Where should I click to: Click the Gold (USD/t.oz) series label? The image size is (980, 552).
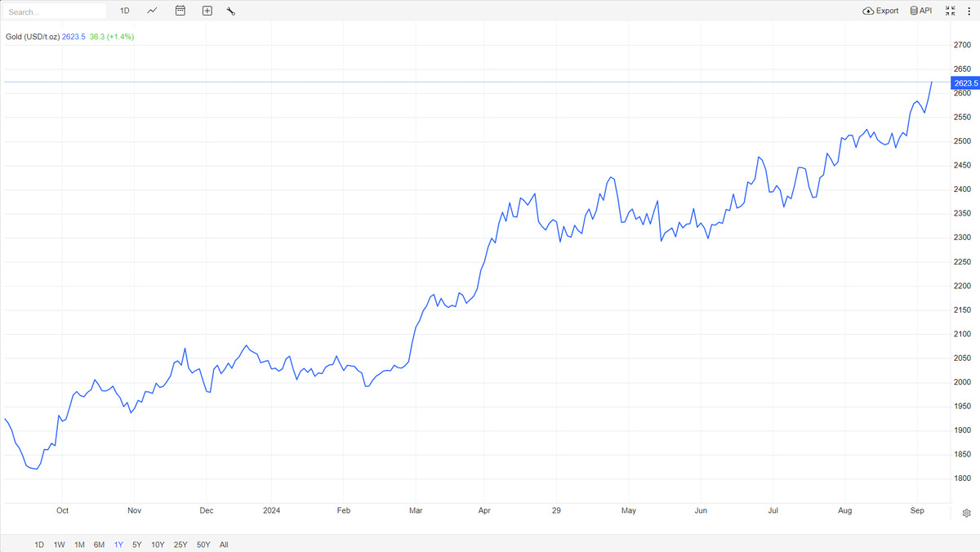point(31,37)
